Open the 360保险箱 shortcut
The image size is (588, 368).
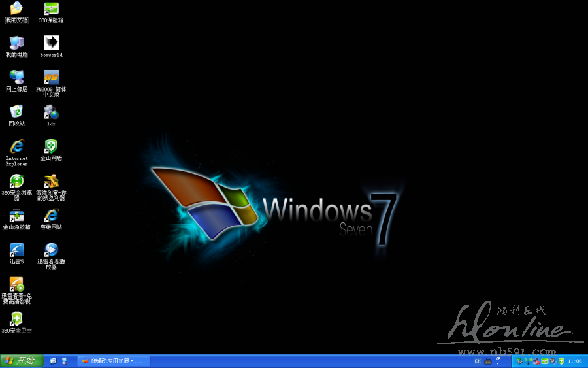point(51,9)
